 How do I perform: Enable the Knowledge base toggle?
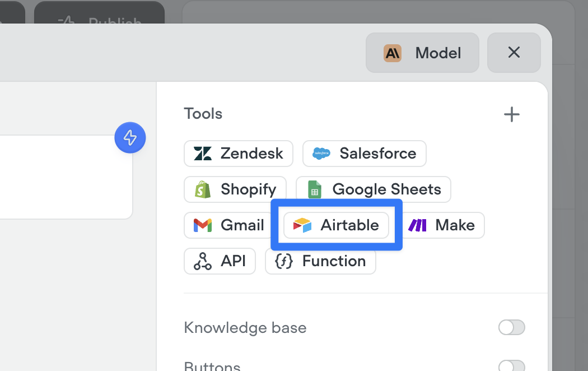(x=511, y=327)
